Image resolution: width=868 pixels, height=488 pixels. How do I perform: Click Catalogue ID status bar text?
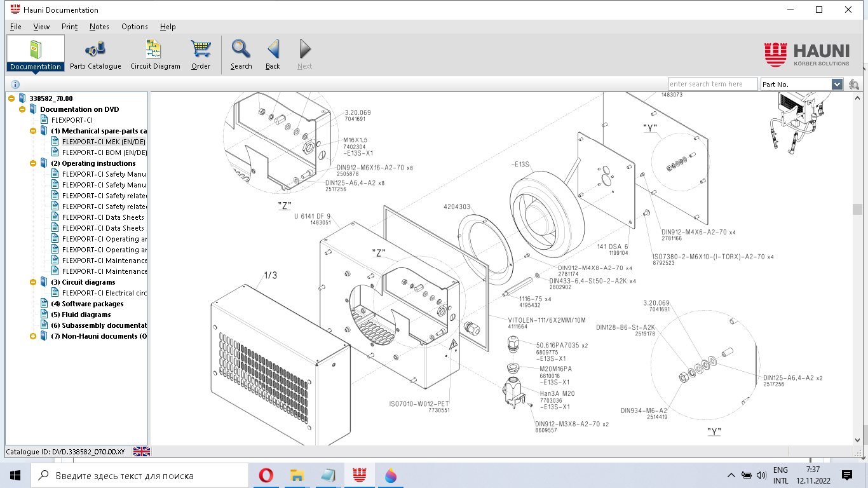pos(65,452)
